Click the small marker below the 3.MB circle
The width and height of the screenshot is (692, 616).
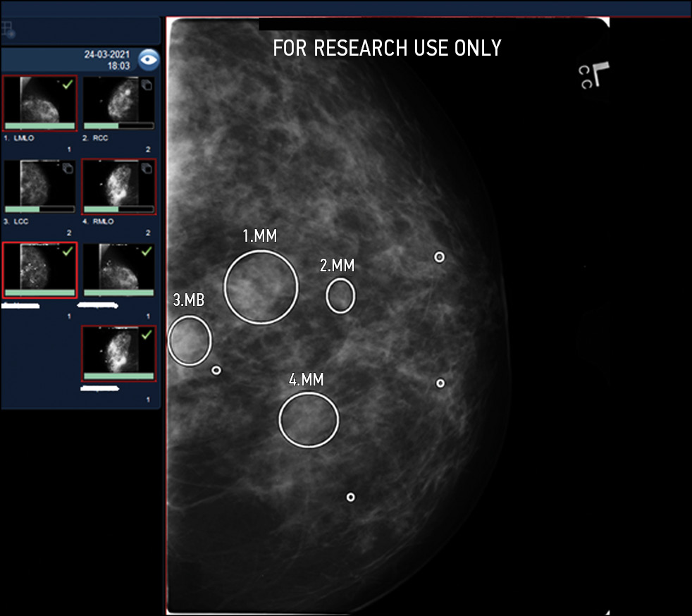coord(216,370)
